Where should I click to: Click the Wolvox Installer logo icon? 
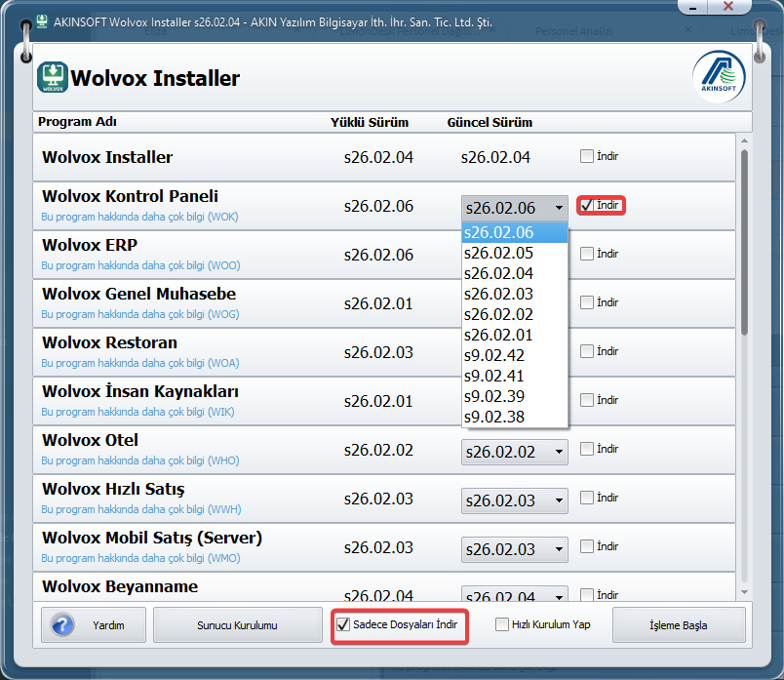tap(53, 77)
